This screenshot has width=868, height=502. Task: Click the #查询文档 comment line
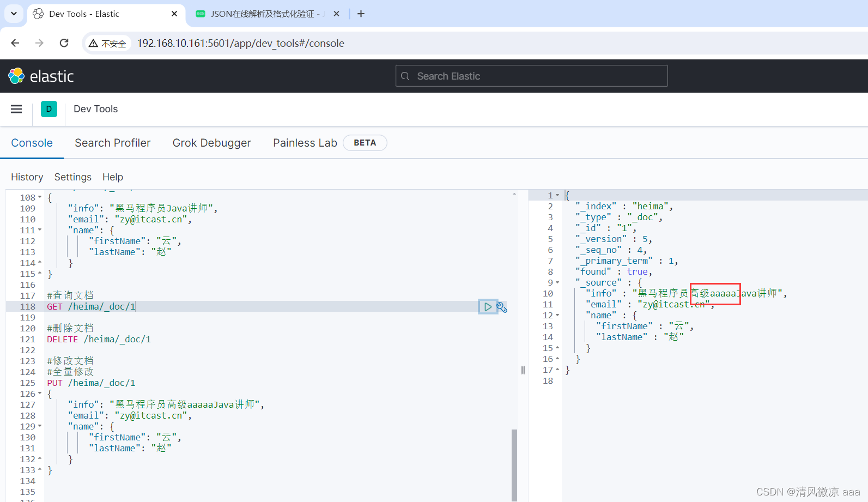pyautogui.click(x=70, y=295)
